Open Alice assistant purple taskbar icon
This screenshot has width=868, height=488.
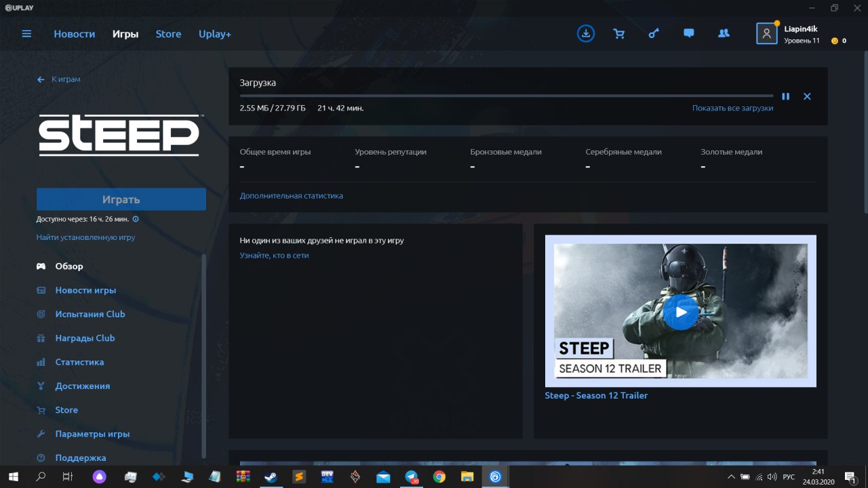(99, 476)
